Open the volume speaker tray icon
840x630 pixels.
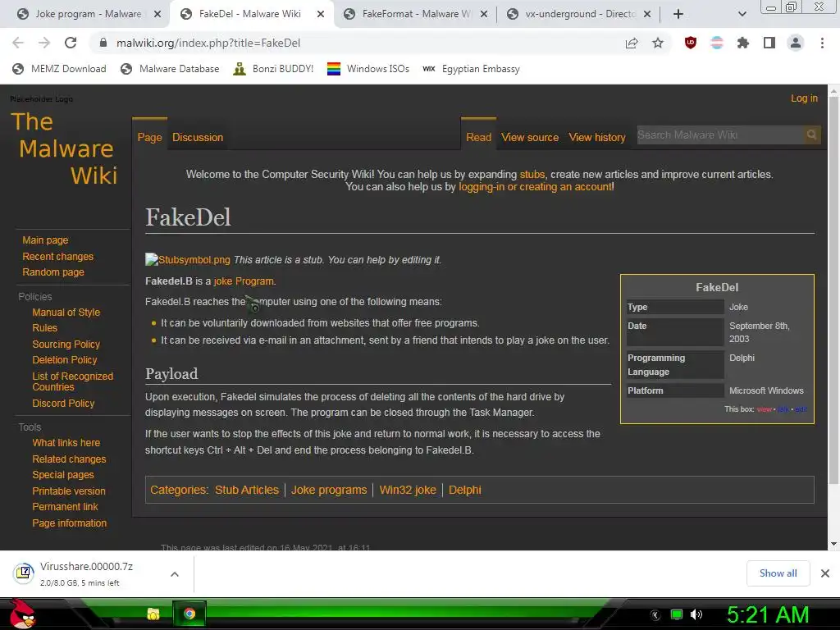[x=696, y=614]
